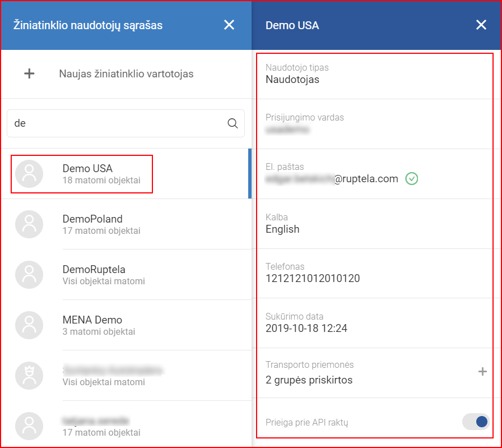Click DemoRuptela user avatar icon
This screenshot has width=502, height=448.
[x=29, y=275]
